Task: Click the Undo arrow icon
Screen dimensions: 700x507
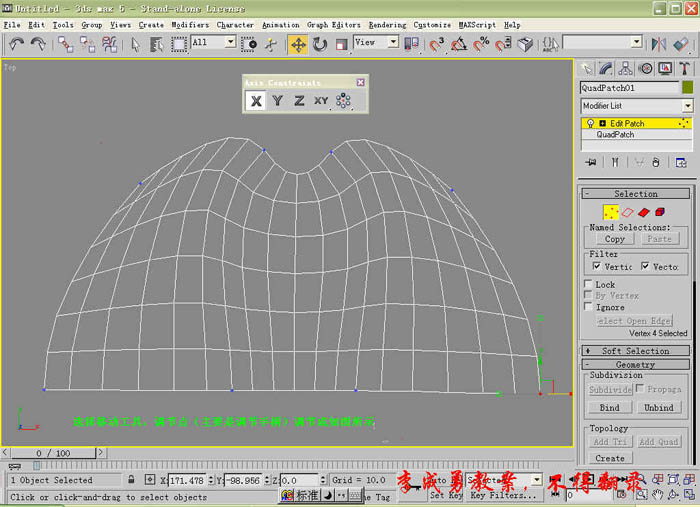Action: point(17,44)
